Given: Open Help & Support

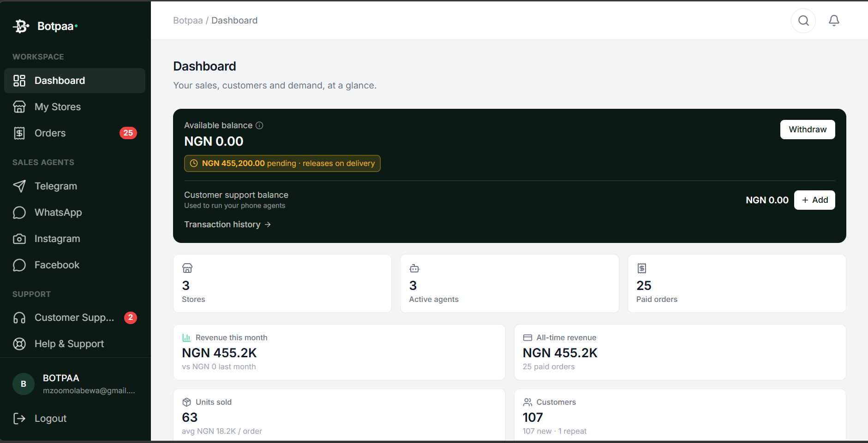Looking at the screenshot, I should click(75, 344).
